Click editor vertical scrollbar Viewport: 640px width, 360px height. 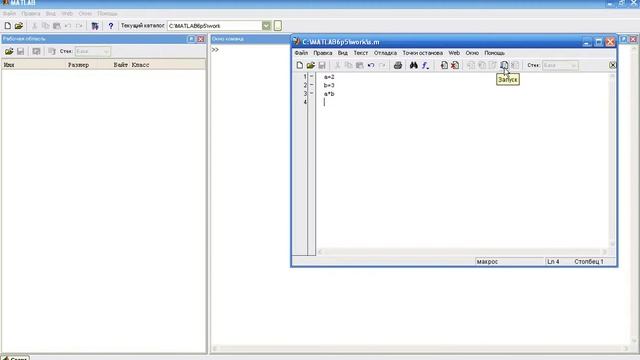point(612,160)
